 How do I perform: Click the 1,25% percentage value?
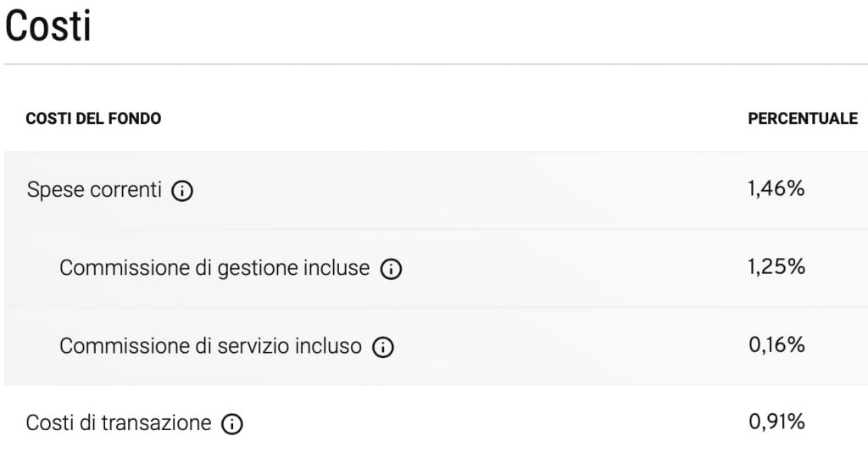pos(776,267)
